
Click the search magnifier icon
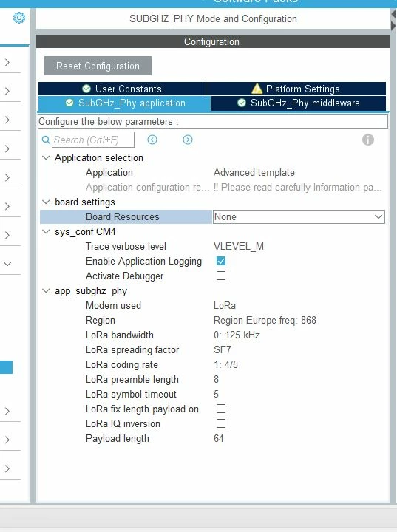pyautogui.click(x=46, y=140)
